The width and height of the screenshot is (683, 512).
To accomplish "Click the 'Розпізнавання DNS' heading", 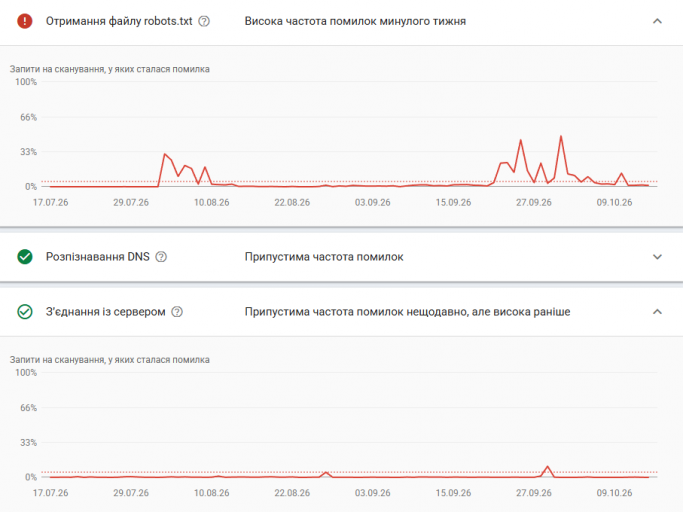I will point(98,257).
